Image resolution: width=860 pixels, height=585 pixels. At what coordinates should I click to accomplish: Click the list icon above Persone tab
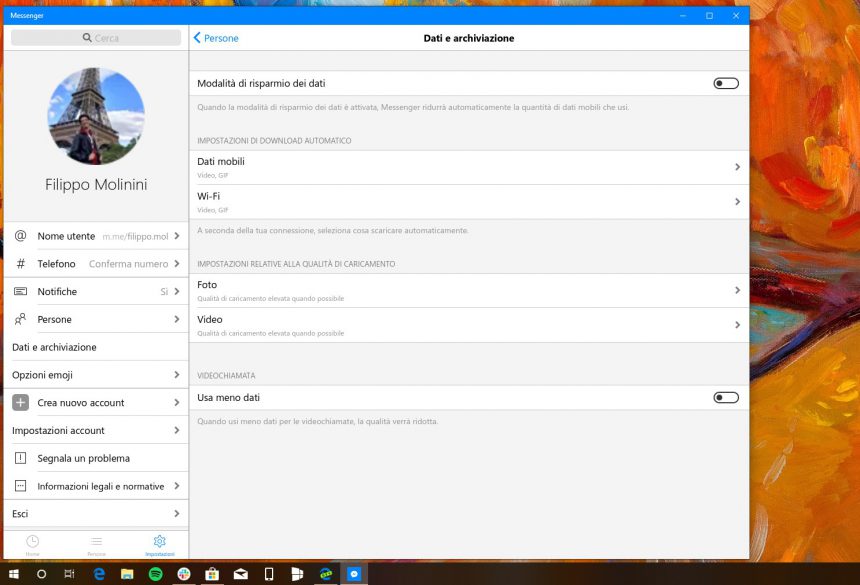[97, 541]
